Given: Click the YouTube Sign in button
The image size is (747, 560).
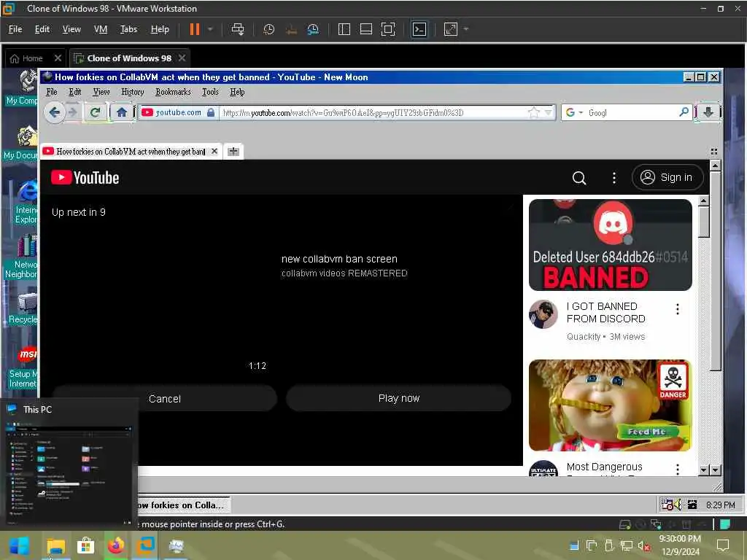Looking at the screenshot, I should [x=667, y=177].
